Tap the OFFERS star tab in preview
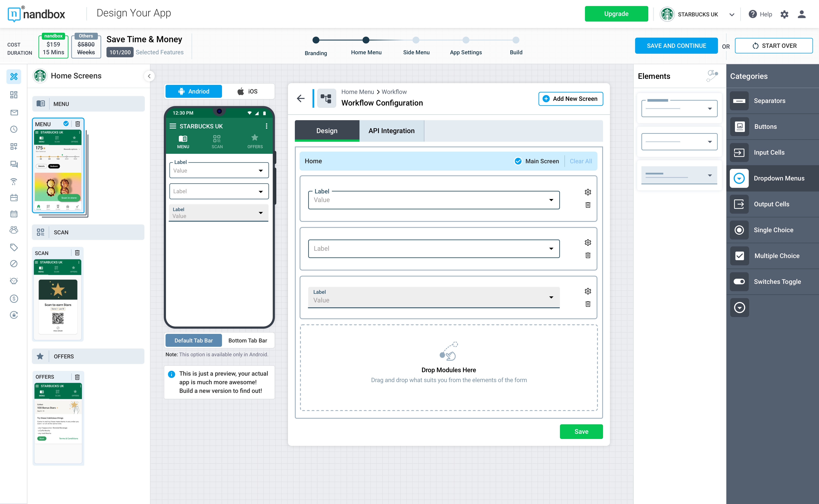The width and height of the screenshot is (819, 504). (255, 142)
